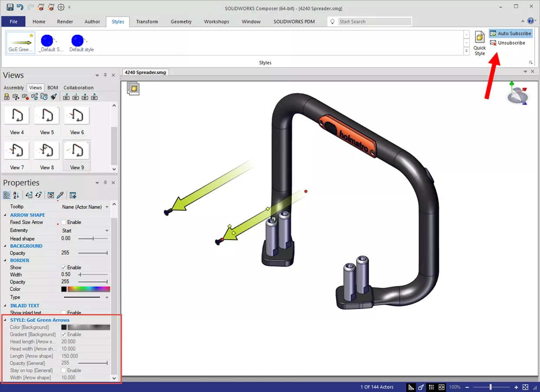Open the Views pane options dropdown arrow
Image resolution: width=540 pixels, height=392 pixels.
(x=97, y=76)
